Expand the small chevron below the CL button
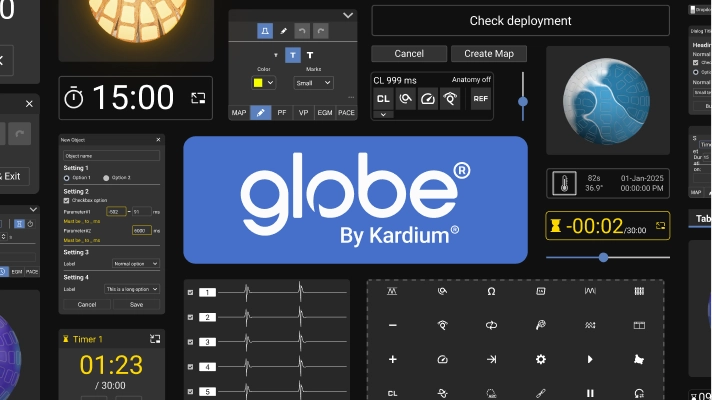This screenshot has width=712, height=400. pyautogui.click(x=383, y=114)
